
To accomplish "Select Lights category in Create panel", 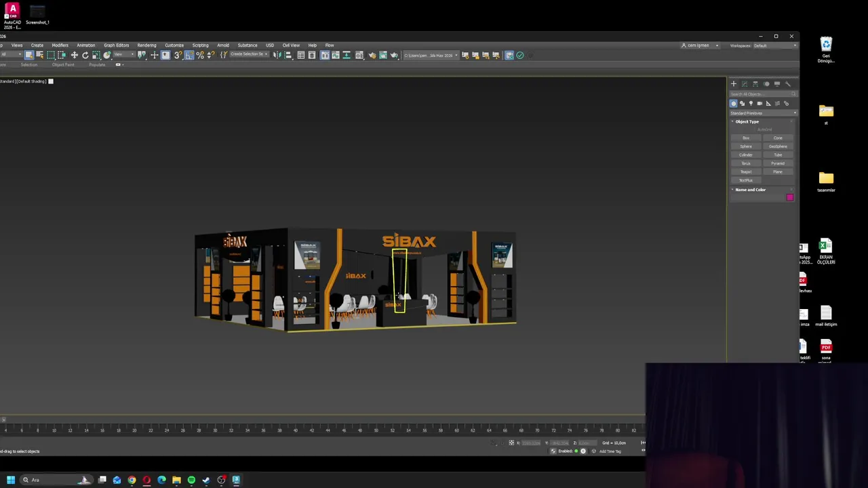I will point(751,104).
